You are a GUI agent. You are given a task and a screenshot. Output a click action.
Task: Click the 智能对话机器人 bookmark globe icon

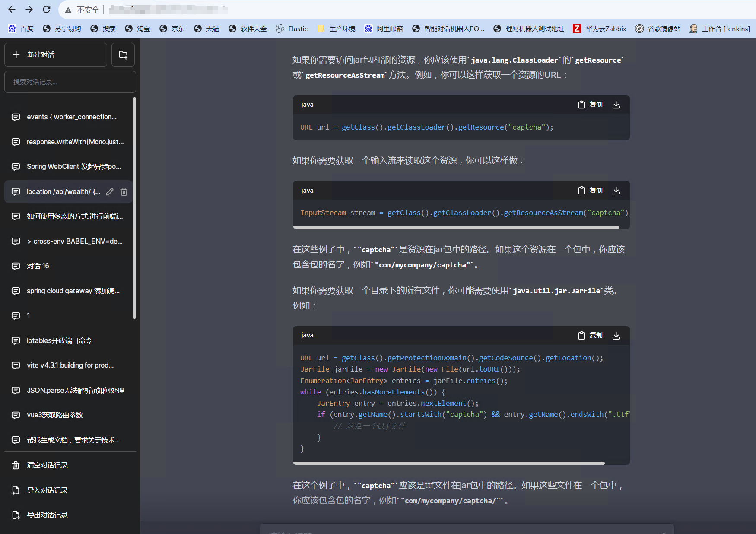pos(416,29)
